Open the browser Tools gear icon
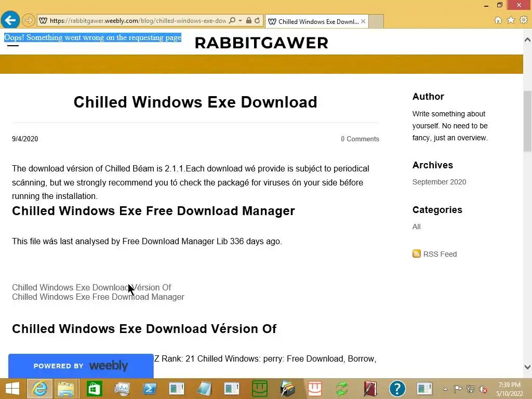 tap(524, 20)
